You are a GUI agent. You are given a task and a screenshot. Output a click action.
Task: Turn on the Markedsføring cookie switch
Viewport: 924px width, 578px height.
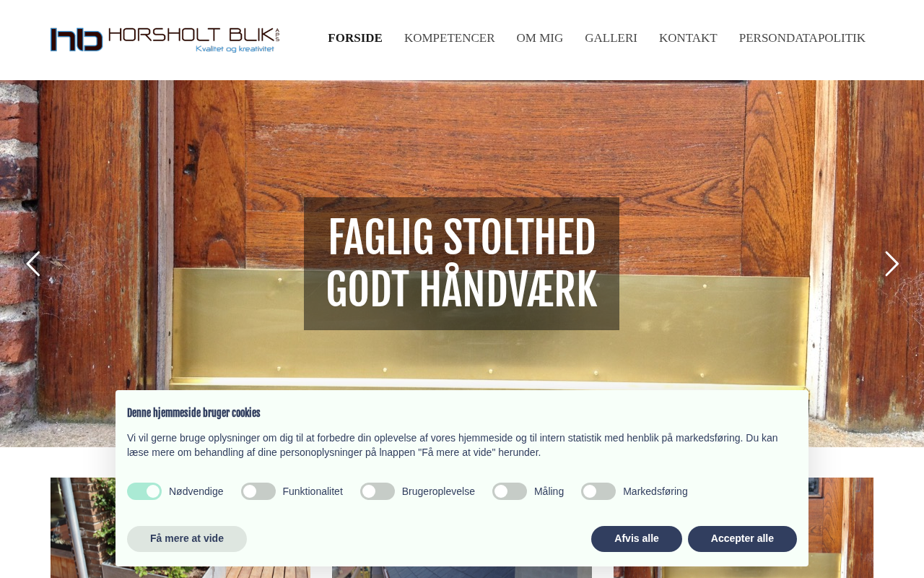(598, 491)
